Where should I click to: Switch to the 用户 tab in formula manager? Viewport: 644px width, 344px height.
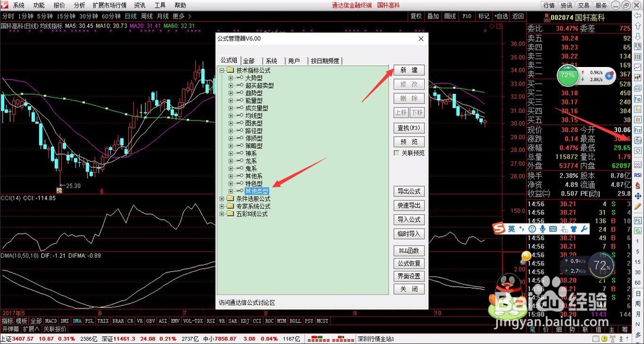tap(294, 61)
